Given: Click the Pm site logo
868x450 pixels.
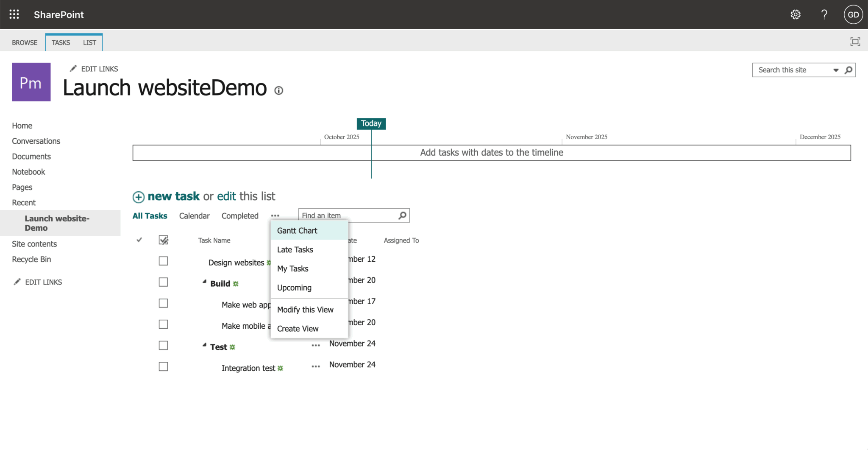Looking at the screenshot, I should [x=31, y=82].
